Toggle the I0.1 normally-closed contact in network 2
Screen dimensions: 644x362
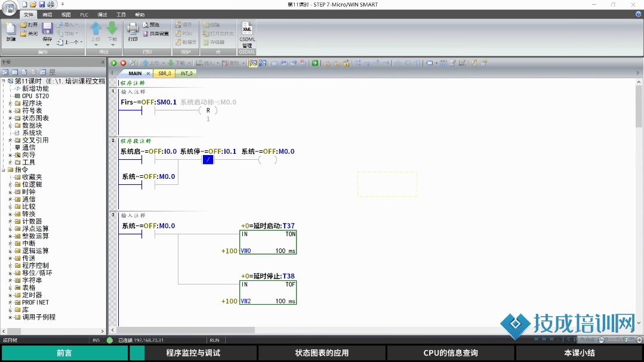(x=208, y=160)
